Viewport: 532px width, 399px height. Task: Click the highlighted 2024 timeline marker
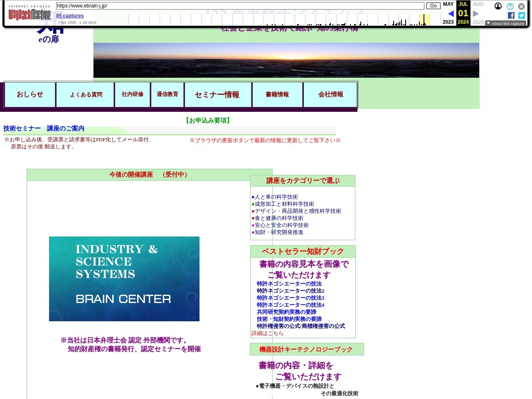point(424,20)
